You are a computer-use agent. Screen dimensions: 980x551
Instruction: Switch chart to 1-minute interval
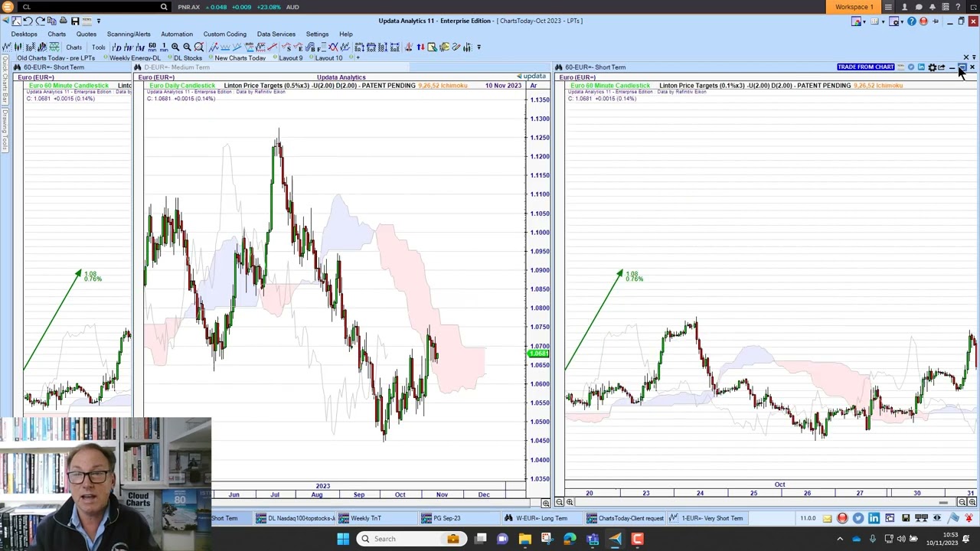(164, 47)
